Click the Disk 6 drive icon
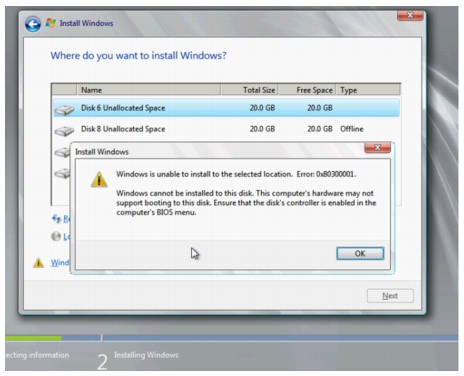 pyautogui.click(x=64, y=110)
